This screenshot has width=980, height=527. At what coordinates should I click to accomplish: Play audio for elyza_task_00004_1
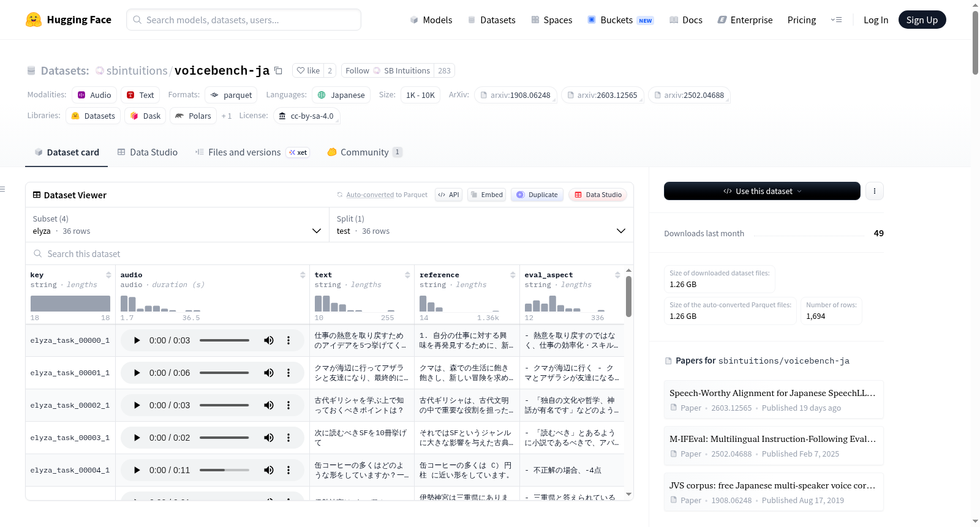(137, 470)
